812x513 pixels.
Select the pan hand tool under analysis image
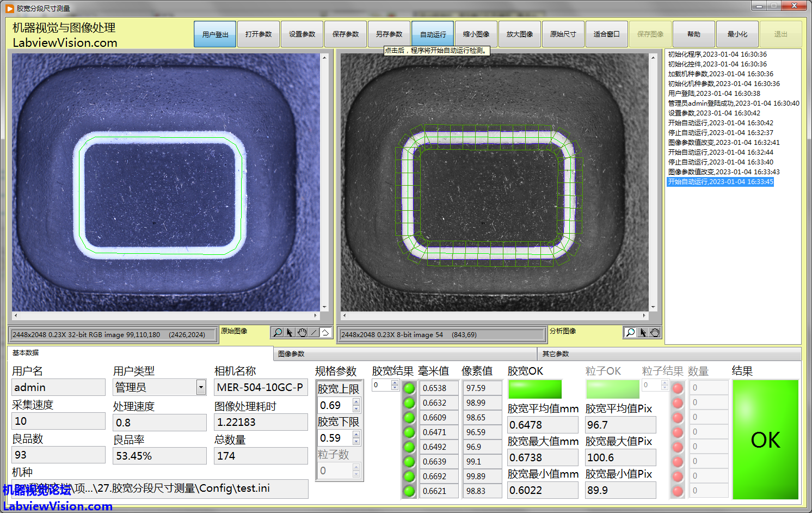(x=655, y=332)
